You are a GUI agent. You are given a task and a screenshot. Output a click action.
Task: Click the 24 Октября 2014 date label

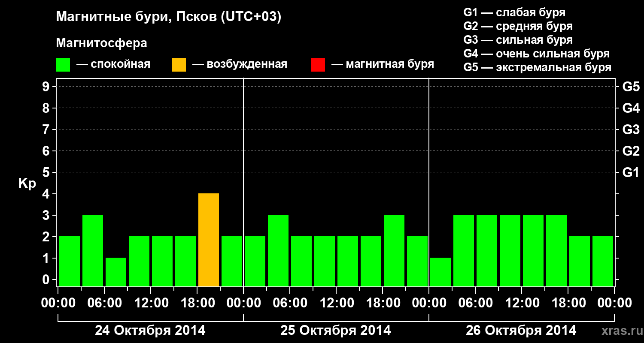point(150,331)
